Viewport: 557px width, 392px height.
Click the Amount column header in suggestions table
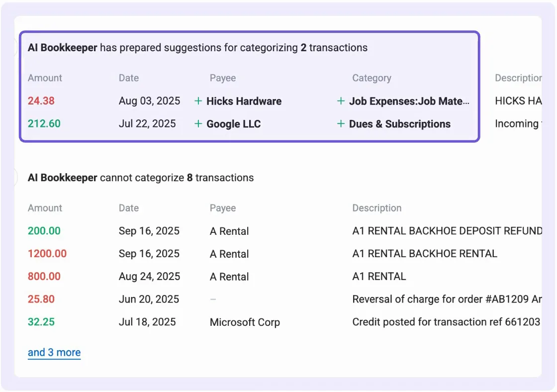coord(45,78)
